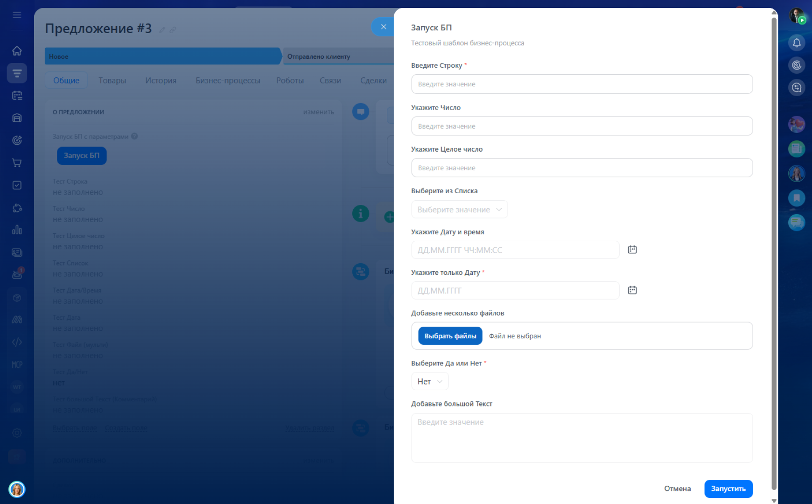Open the Бизнес-процессы tab
Image resolution: width=812 pixels, height=504 pixels.
pos(228,80)
